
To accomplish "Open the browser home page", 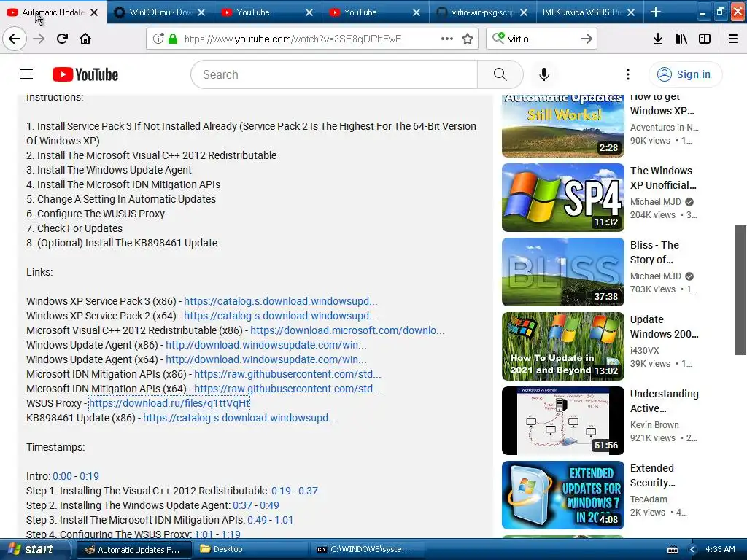I will 85,39.
